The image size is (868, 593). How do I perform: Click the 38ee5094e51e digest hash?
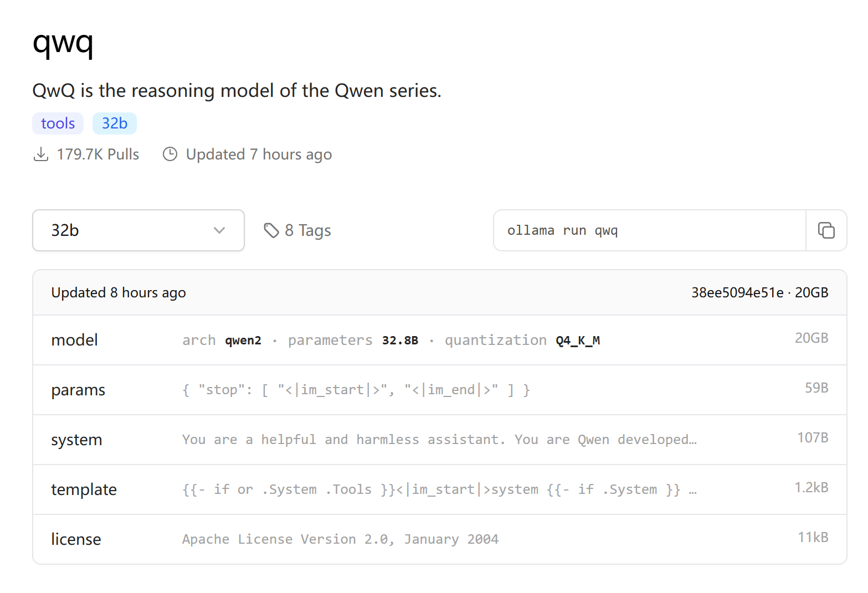click(737, 292)
